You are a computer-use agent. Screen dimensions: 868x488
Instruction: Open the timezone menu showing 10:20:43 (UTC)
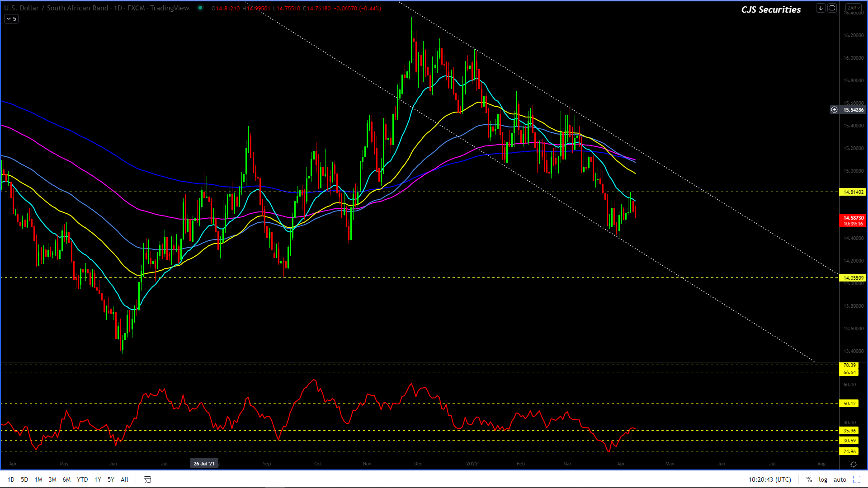769,479
